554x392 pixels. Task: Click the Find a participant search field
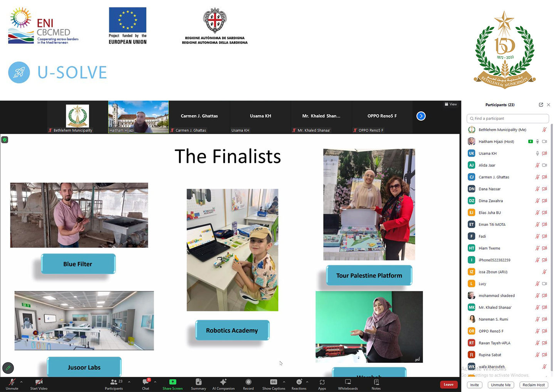508,118
